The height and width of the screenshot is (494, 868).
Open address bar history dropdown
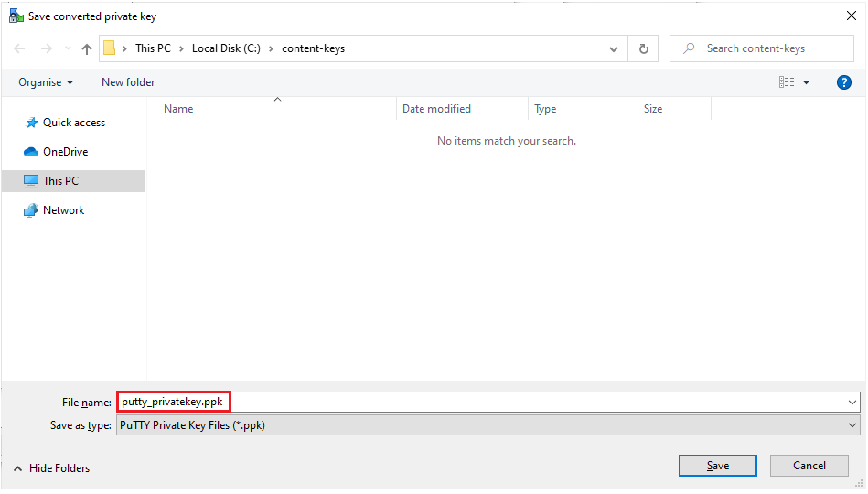tap(614, 48)
